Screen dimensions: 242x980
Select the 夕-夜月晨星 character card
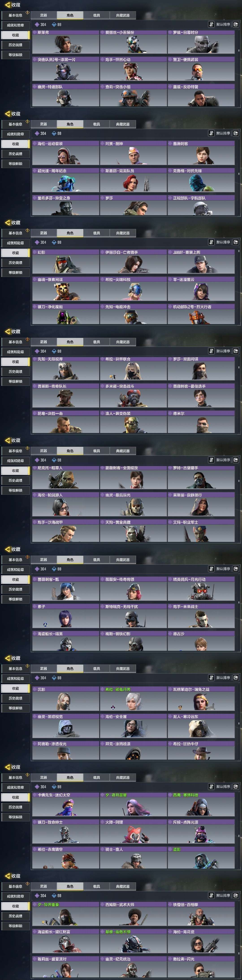point(133,805)
